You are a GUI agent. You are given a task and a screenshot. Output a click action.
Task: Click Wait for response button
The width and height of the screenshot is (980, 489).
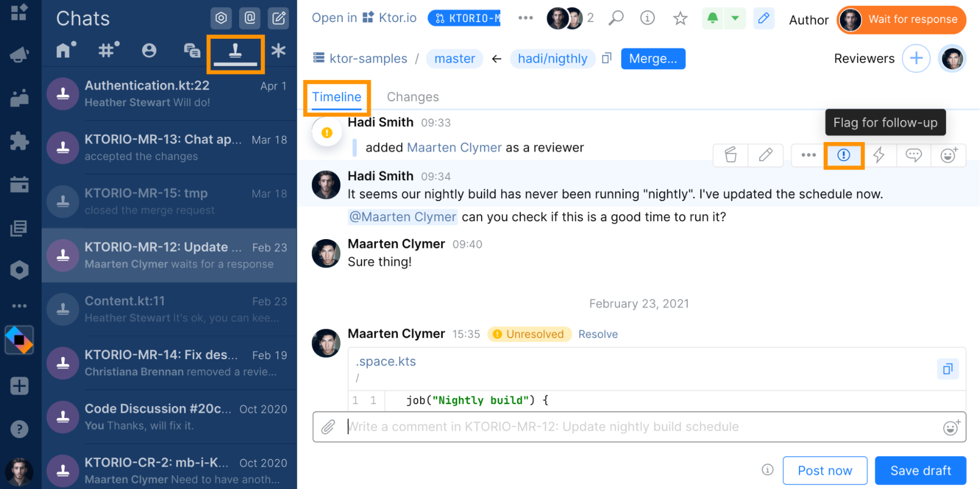click(902, 20)
